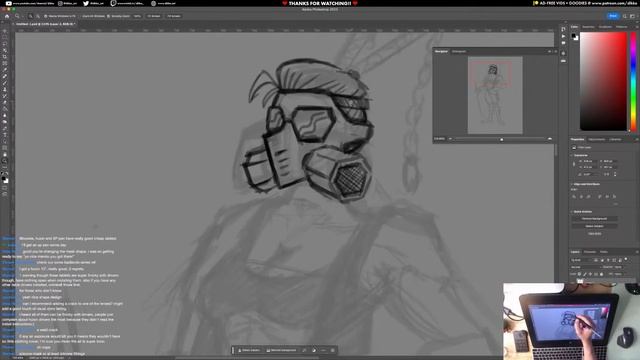The image size is (640, 360).
Task: Click View More in Quick Actions
Action: 595,234
